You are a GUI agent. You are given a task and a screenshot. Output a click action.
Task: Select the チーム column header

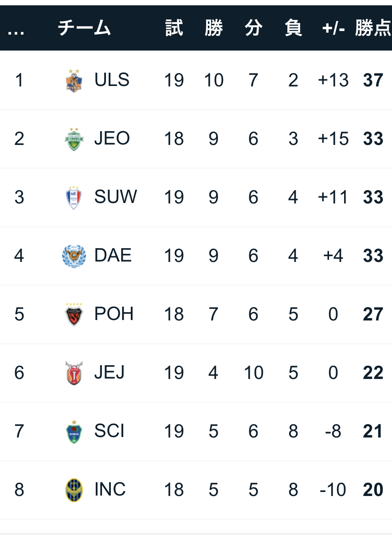point(84,28)
